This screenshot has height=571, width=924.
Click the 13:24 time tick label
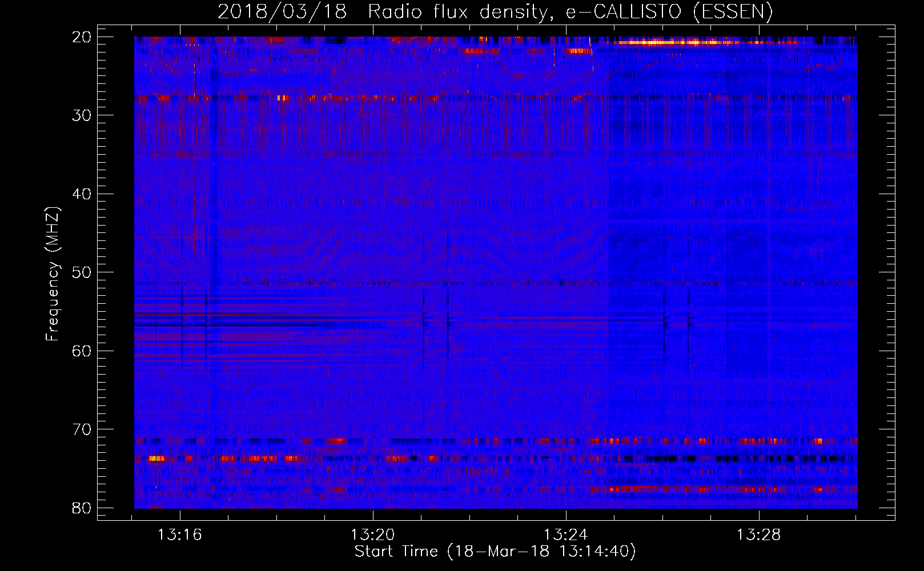[565, 535]
